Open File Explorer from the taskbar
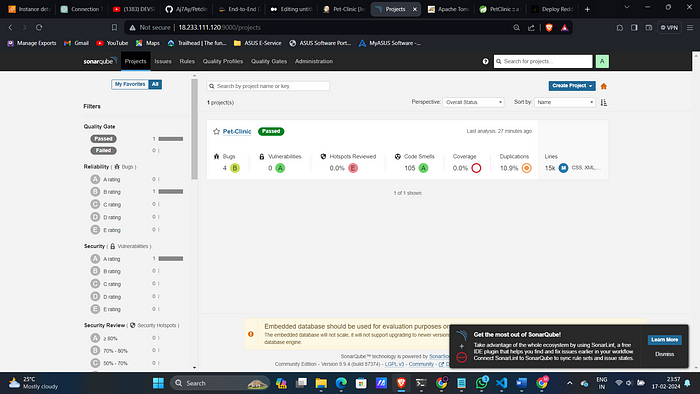700x394 pixels. (x=321, y=383)
